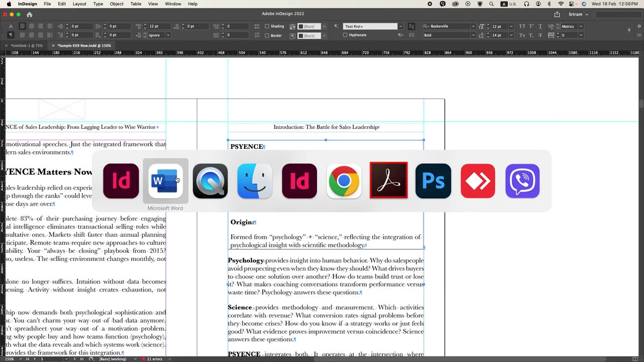Open the Layout menu
Screen dimensions: 644x362
coord(79,4)
